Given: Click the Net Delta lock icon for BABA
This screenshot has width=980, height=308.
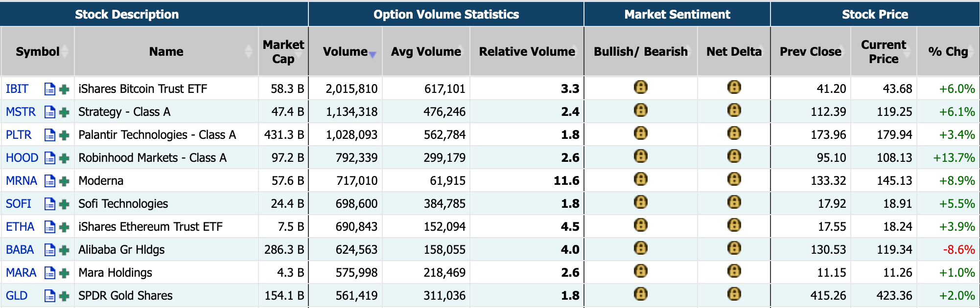Looking at the screenshot, I should [x=734, y=248].
